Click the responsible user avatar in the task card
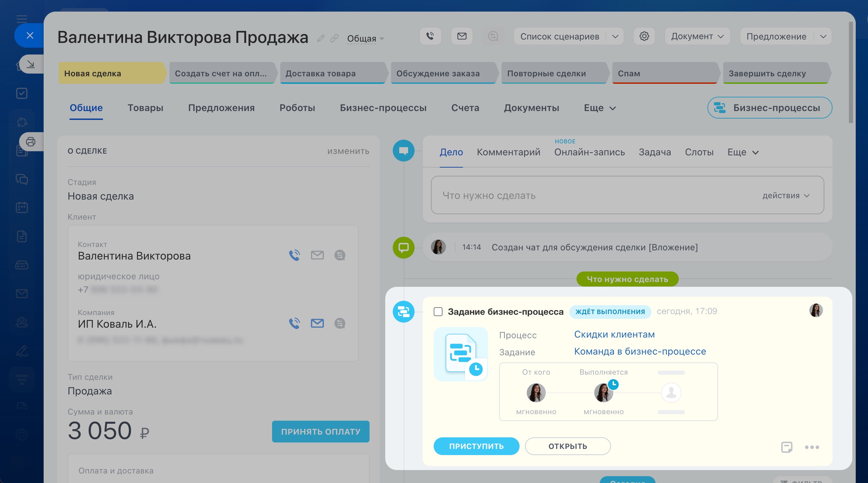 pyautogui.click(x=816, y=311)
